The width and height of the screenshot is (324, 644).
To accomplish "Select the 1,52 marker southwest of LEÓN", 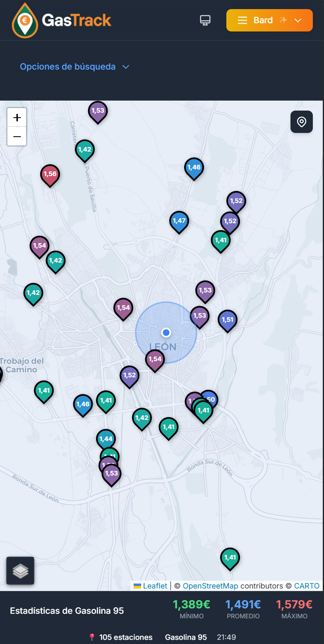I will (x=130, y=376).
